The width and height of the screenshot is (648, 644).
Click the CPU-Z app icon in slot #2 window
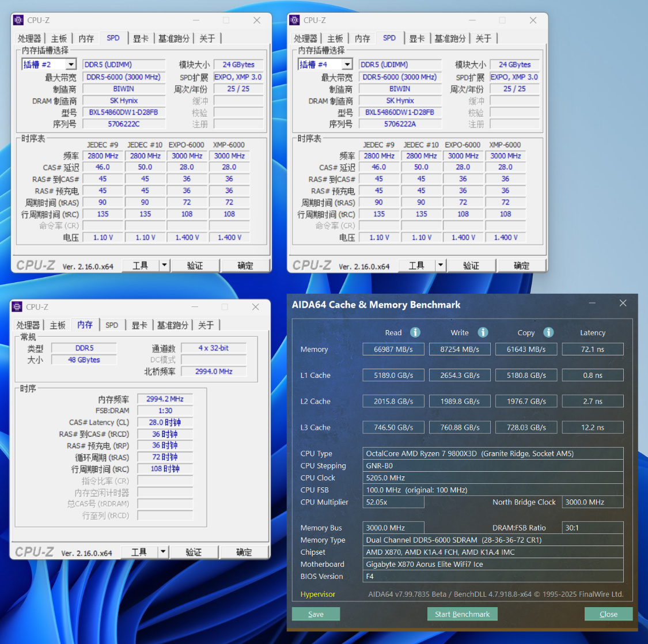coord(18,20)
